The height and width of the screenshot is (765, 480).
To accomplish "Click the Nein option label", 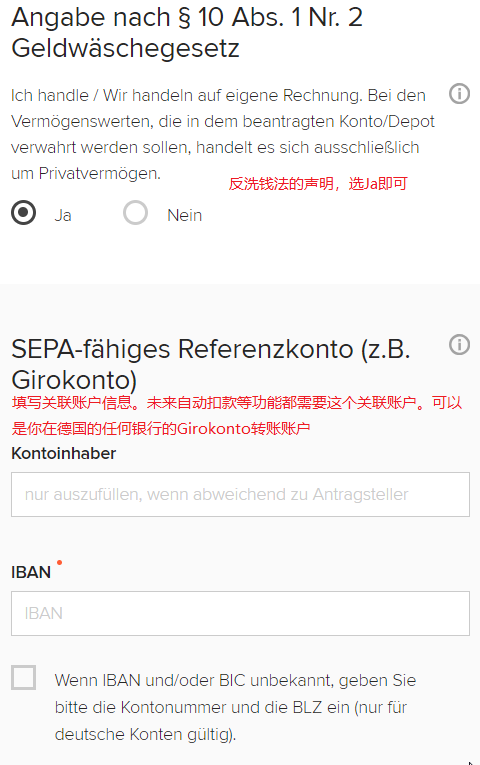I will click(x=184, y=215).
